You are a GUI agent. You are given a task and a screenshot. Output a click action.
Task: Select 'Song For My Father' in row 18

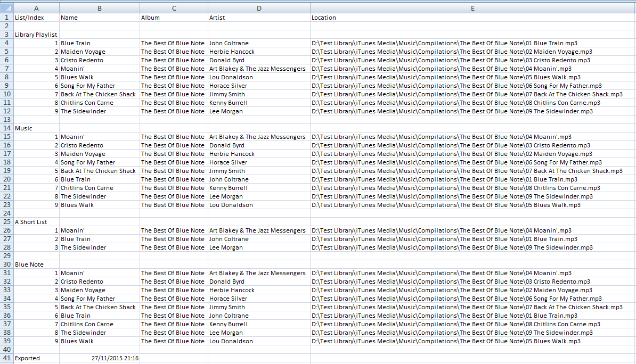click(x=100, y=162)
